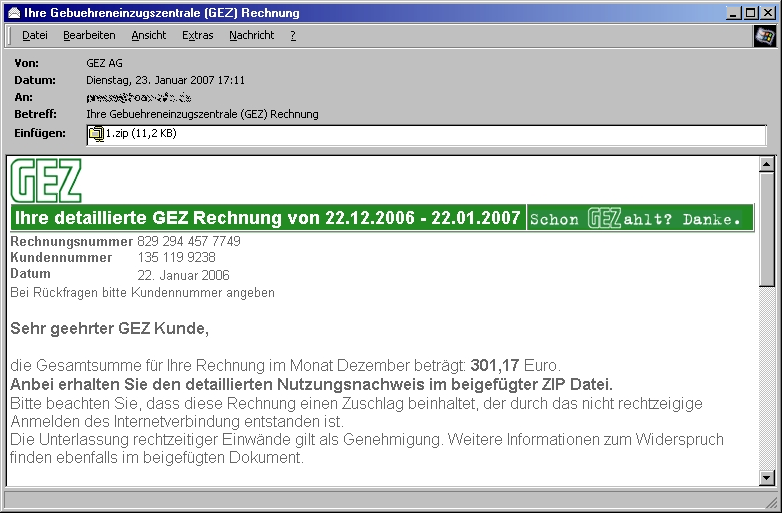The width and height of the screenshot is (782, 513).
Task: Click the 'Schon GEZahlt? Danke.' banner
Action: (x=640, y=218)
